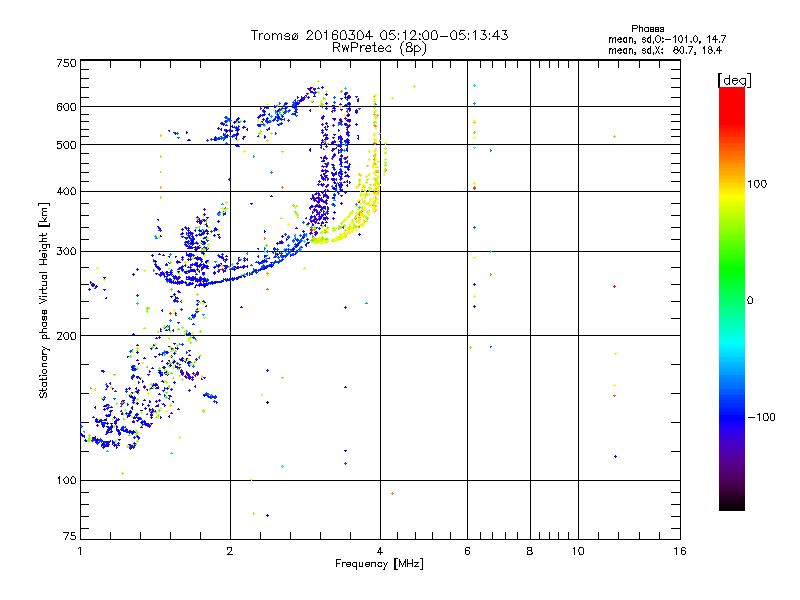800x600 pixels.
Task: Click the 'Stationary phase Virtual Height [km]' axis label
Action: point(44,300)
